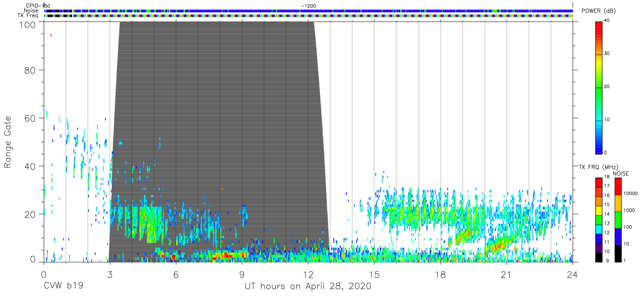Image resolution: width=644 pixels, height=297 pixels.
Task: Click y-axis Range Gate tick label 40
Action: pos(30,166)
